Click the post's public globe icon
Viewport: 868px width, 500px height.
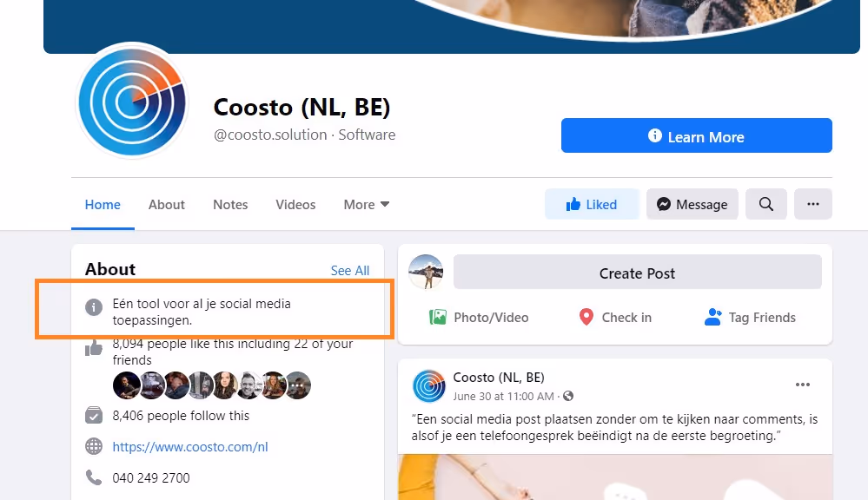tap(568, 396)
